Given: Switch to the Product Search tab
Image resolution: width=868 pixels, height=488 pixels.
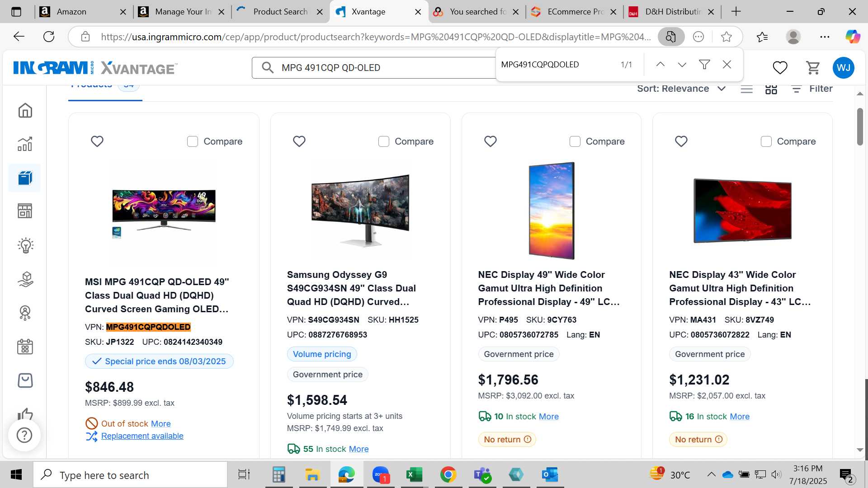Looking at the screenshot, I should tap(280, 12).
